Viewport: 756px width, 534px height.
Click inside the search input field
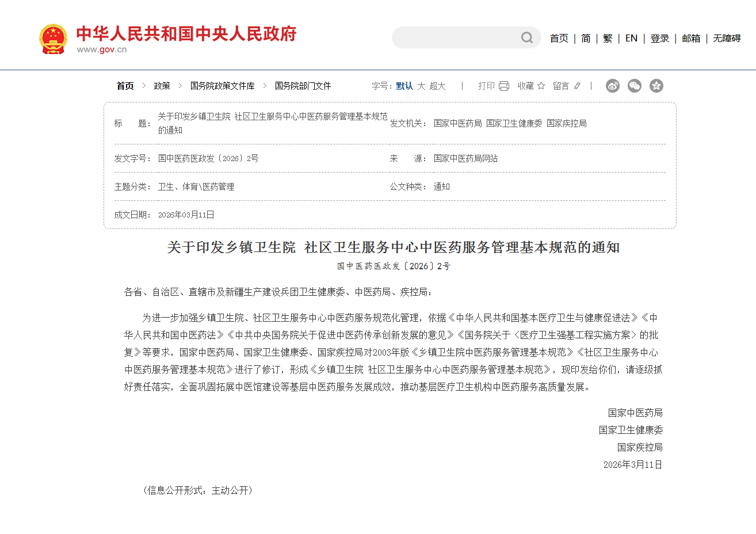[x=455, y=38]
